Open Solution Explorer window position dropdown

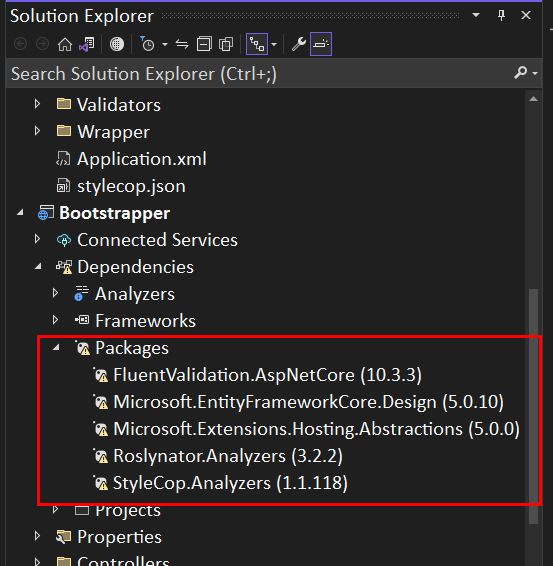pyautogui.click(x=476, y=15)
